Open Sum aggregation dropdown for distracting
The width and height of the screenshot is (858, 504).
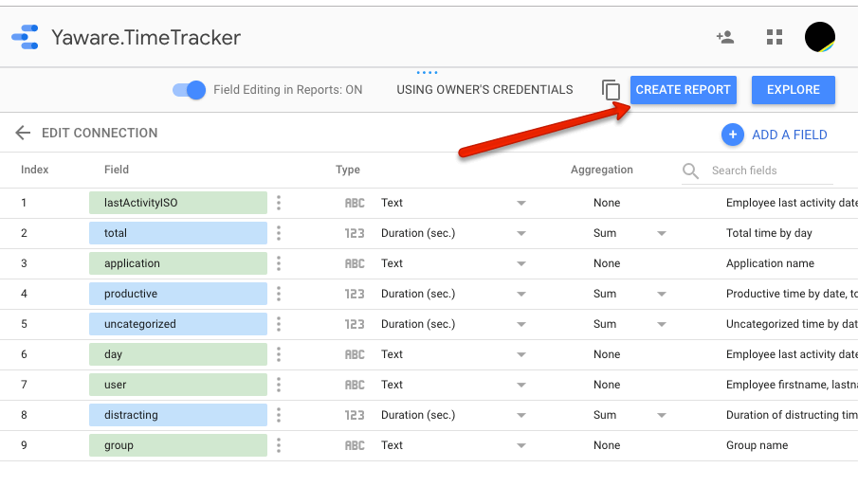(662, 416)
